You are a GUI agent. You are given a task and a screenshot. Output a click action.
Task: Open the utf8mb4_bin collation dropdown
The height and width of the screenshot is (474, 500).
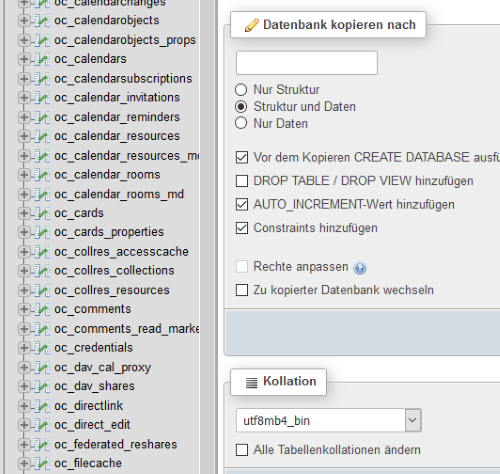pyautogui.click(x=329, y=420)
